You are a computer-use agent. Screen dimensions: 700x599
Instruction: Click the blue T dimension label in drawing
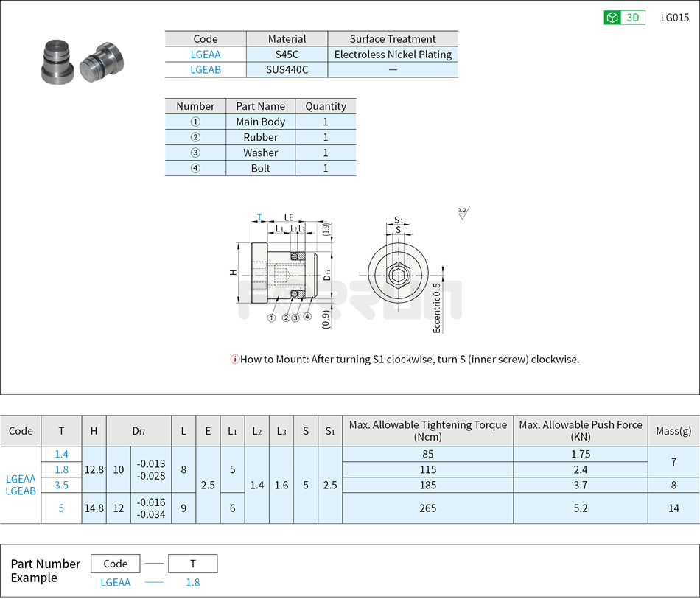(x=259, y=217)
